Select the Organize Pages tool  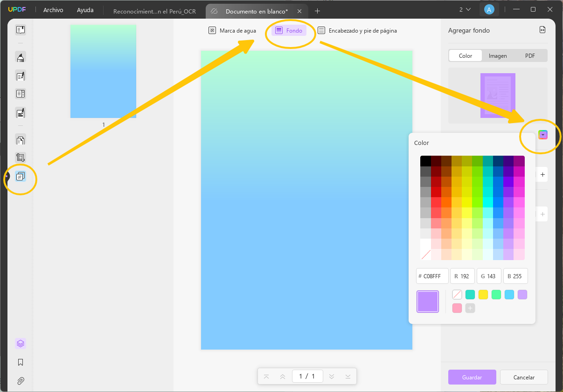20,140
